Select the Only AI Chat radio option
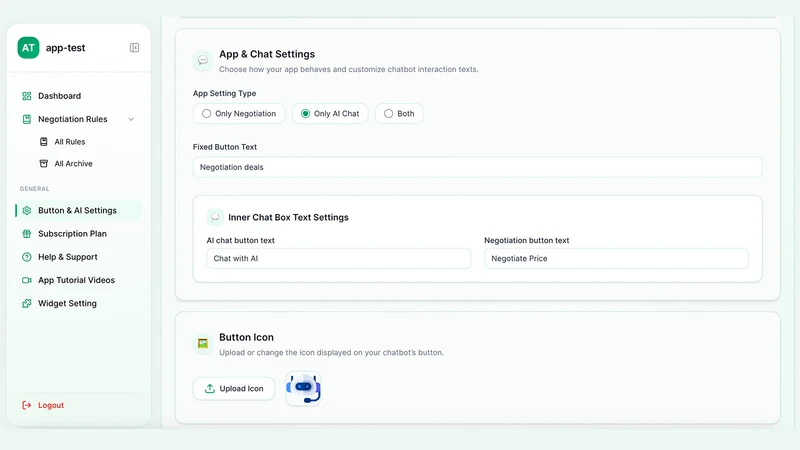This screenshot has height=450, width=800. (330, 114)
